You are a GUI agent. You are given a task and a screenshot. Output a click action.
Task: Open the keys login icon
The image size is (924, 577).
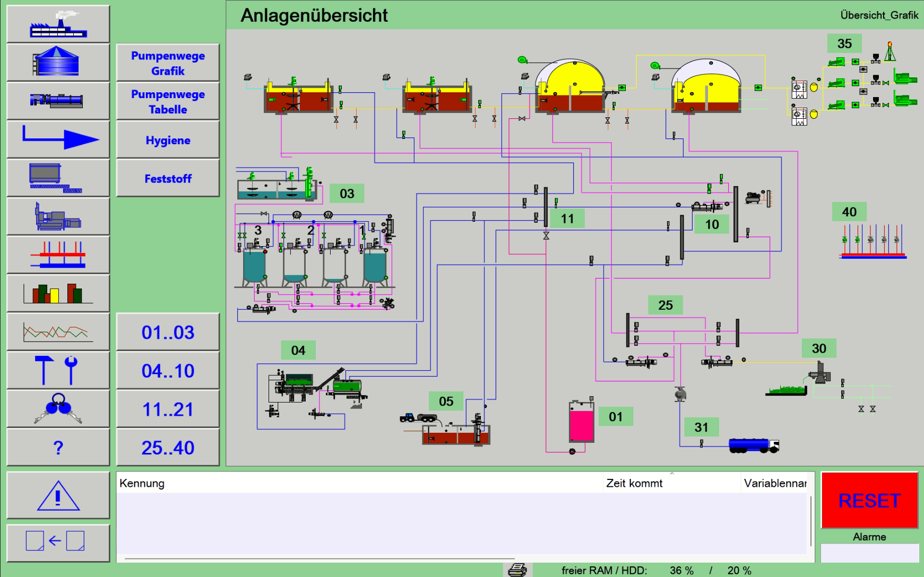point(58,408)
